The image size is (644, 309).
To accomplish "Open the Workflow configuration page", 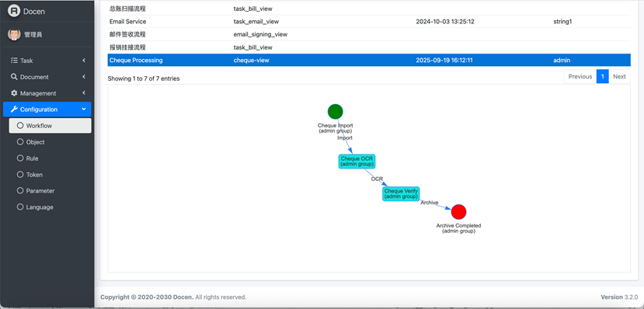I will click(50, 126).
